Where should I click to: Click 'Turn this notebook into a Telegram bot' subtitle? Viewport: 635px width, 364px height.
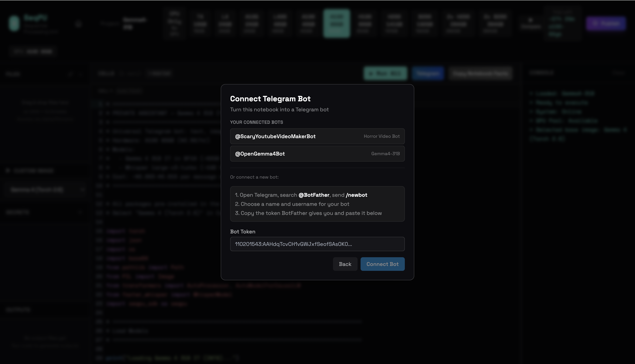(279, 109)
